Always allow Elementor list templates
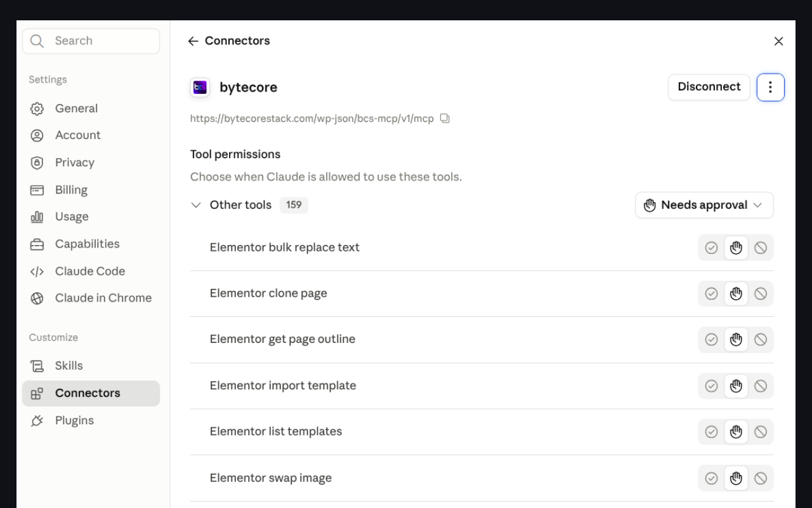 coord(711,432)
